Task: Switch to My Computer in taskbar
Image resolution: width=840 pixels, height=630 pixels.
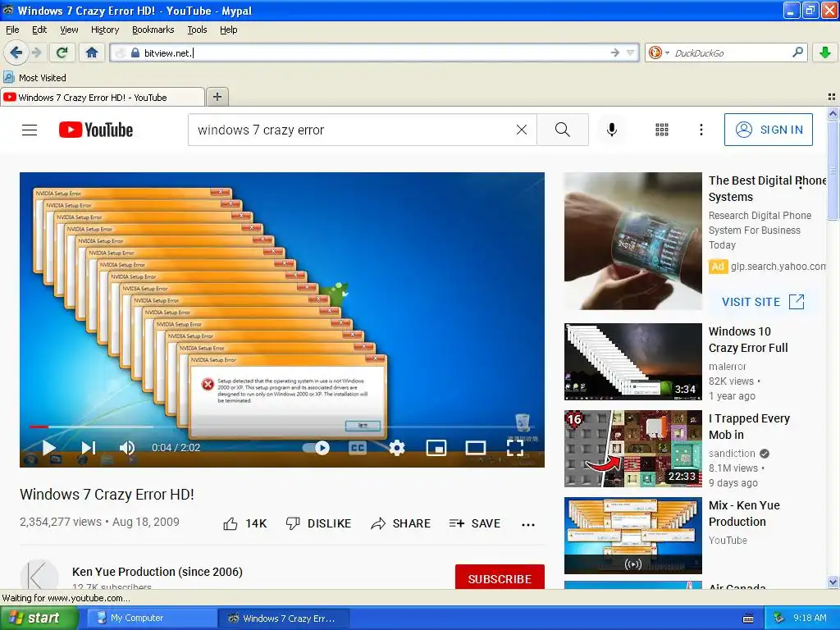Action: [x=150, y=619]
